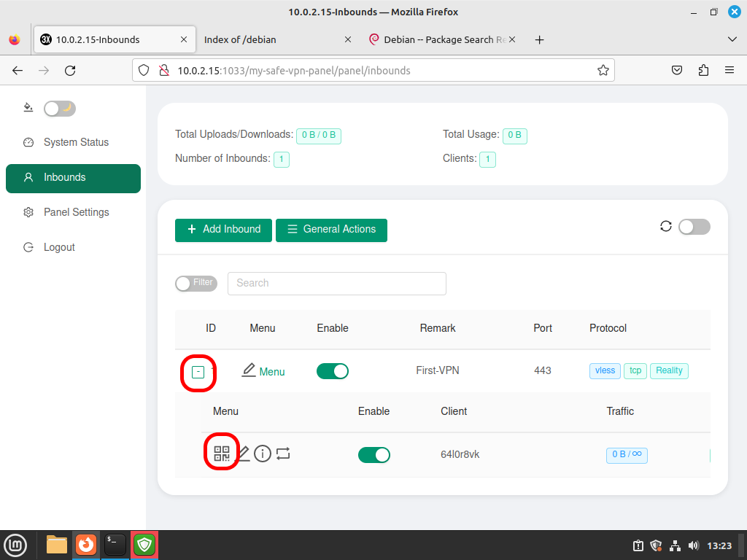Close the 10.0.2.15-Inbounds tab
Screen dimensions: 747x560
pyautogui.click(x=183, y=39)
